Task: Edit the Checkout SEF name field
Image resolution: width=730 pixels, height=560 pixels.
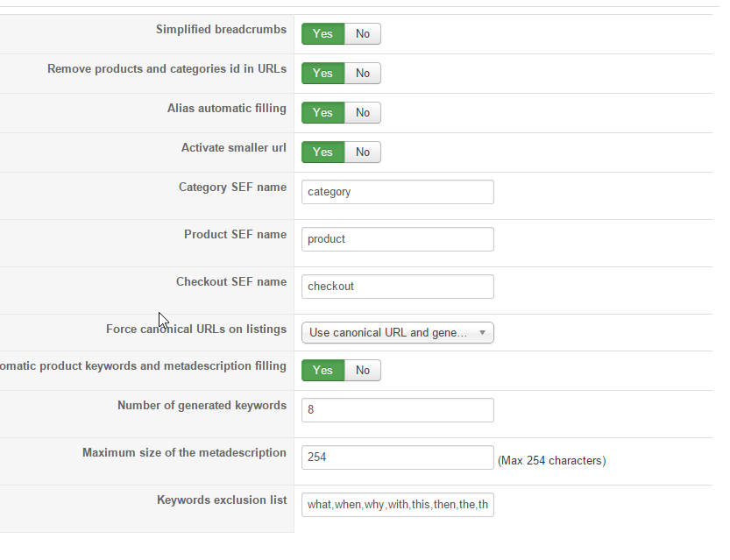Action: click(397, 287)
